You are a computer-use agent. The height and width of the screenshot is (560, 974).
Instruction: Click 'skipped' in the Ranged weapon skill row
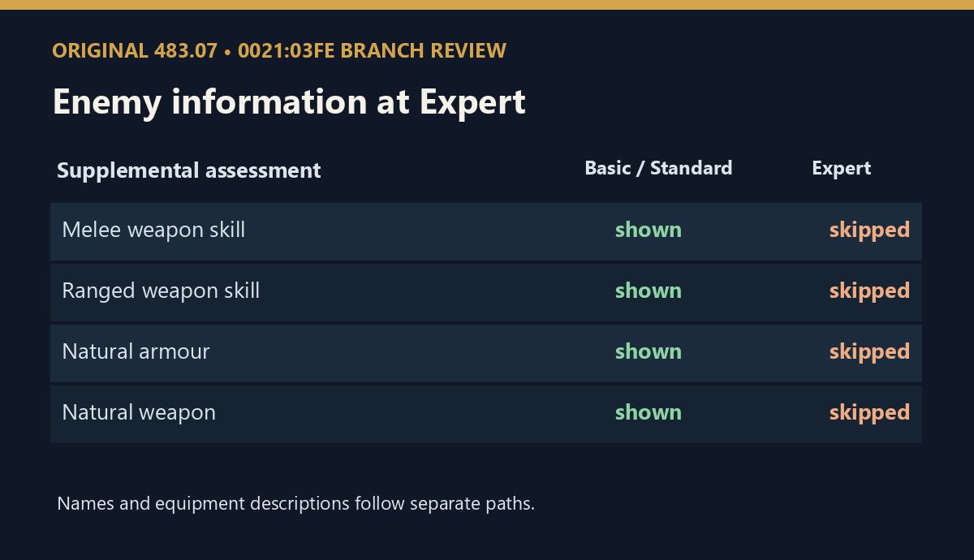click(x=869, y=291)
